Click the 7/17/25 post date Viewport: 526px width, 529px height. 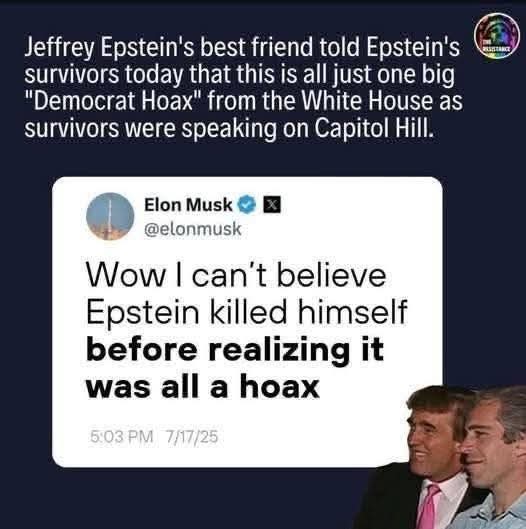coord(192,437)
